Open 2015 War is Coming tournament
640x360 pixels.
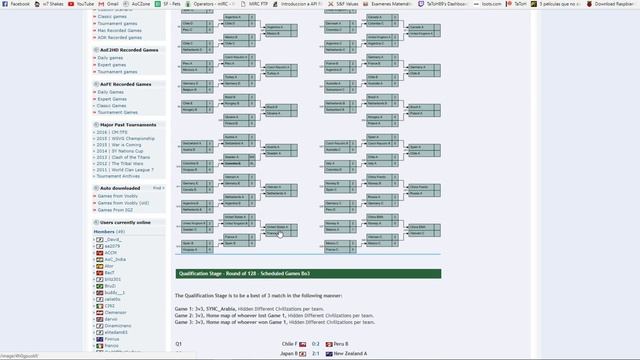pyautogui.click(x=119, y=145)
